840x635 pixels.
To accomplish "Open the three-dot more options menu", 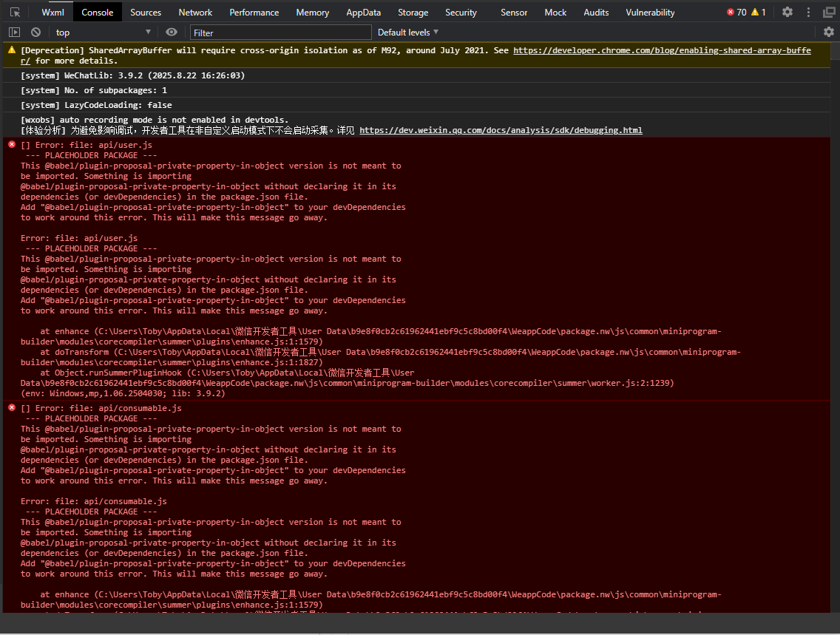I will tap(808, 13).
